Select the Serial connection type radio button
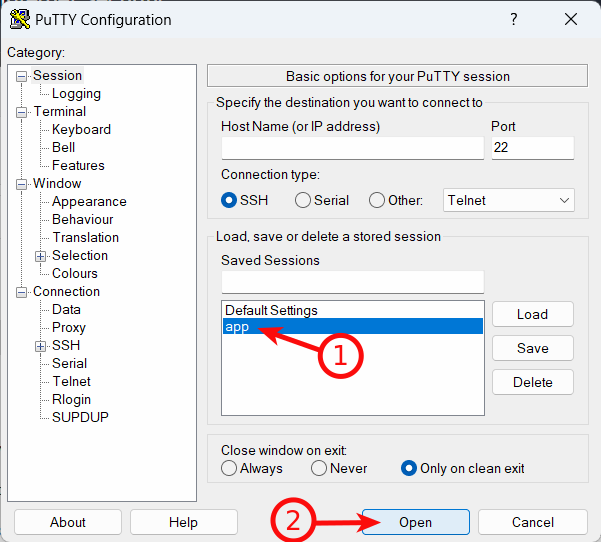This screenshot has height=542, width=601. (x=302, y=200)
